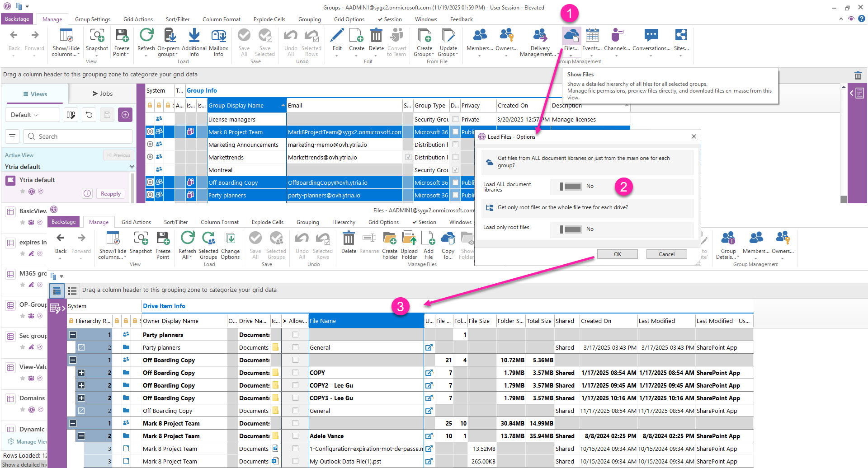The height and width of the screenshot is (468, 868).
Task: Click the Create Folder icon
Action: (389, 239)
